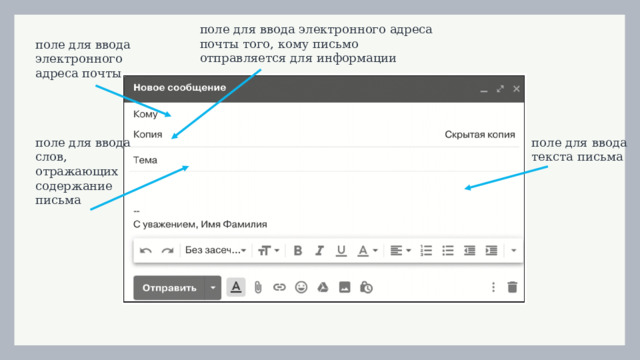Expand more formatting options arrow

[514, 251]
